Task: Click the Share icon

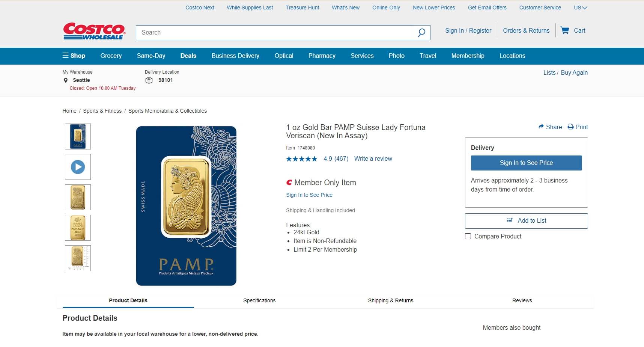Action: coord(540,127)
